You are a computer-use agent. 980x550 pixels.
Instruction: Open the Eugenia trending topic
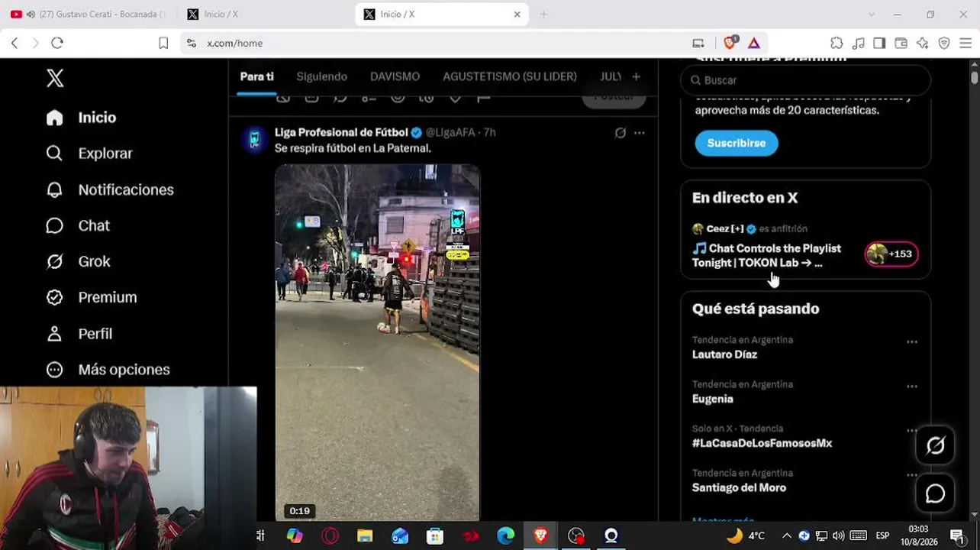(x=712, y=399)
